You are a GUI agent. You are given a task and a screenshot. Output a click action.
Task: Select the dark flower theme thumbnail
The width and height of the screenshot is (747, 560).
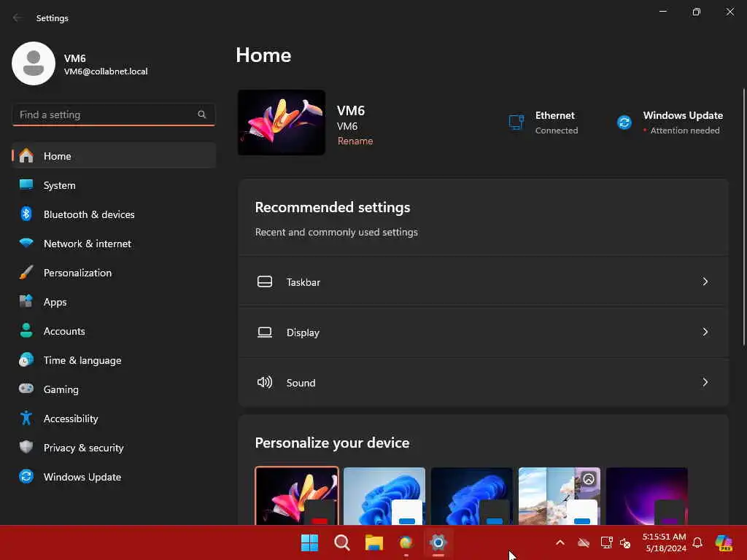click(297, 496)
